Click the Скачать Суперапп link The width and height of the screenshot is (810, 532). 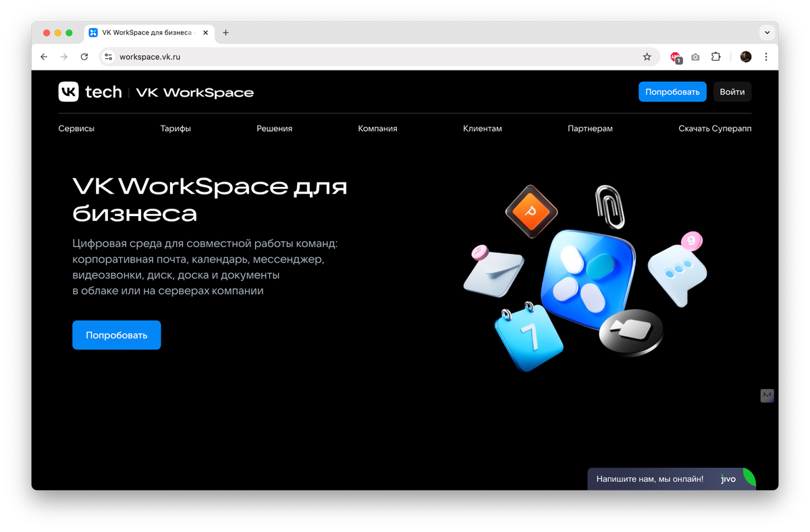coord(715,128)
